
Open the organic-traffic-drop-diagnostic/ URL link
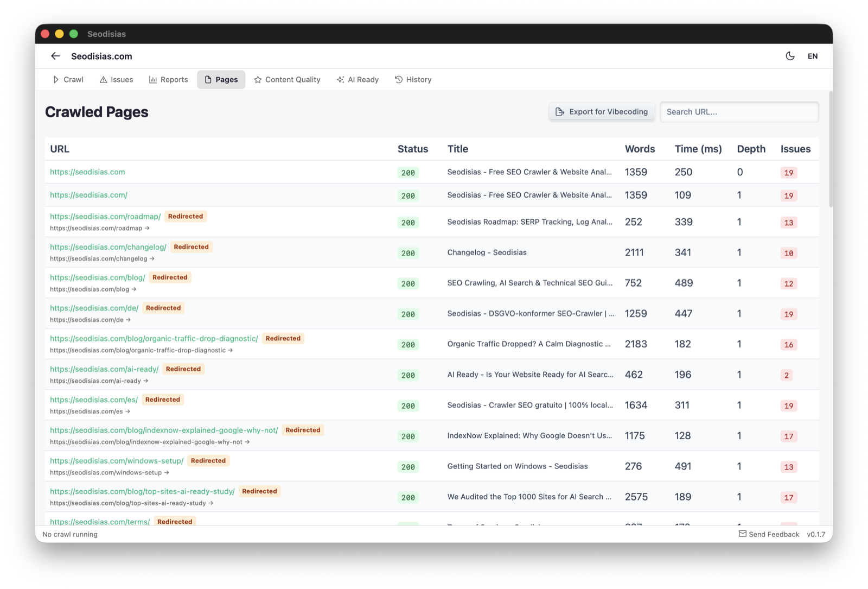click(x=154, y=339)
